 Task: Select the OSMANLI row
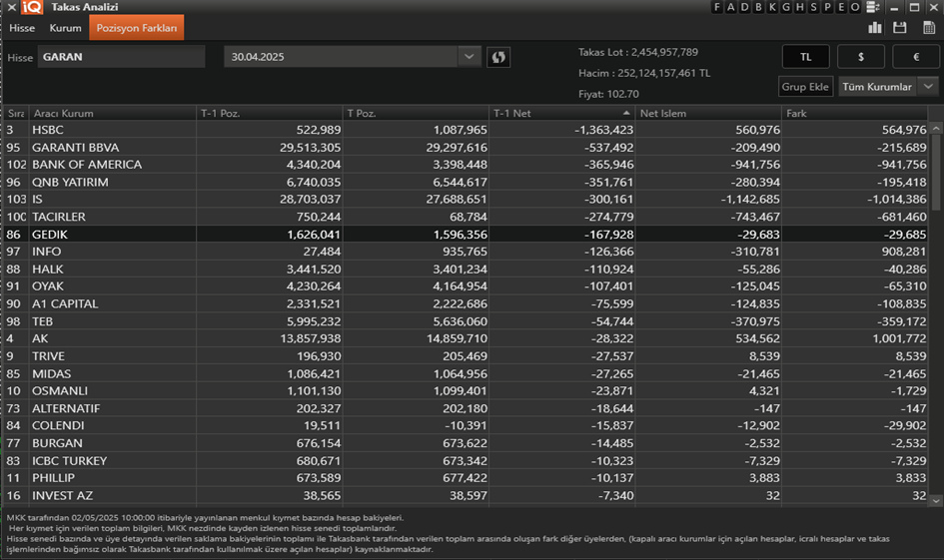click(x=466, y=391)
